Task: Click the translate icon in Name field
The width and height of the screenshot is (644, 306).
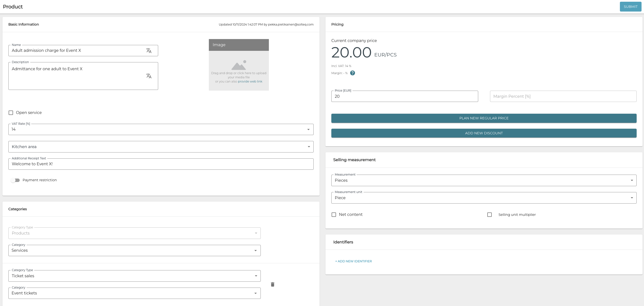Action: pyautogui.click(x=149, y=51)
